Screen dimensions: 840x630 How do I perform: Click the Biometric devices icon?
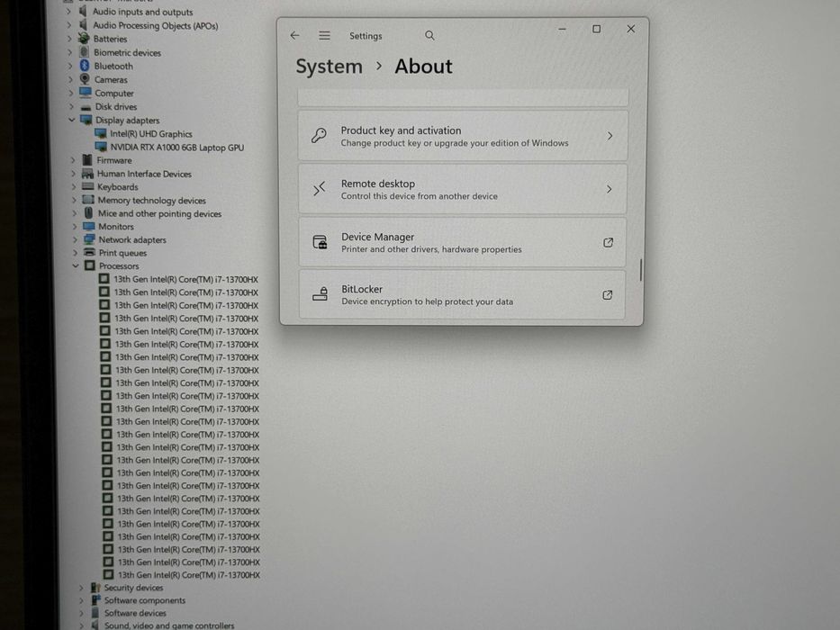point(84,52)
